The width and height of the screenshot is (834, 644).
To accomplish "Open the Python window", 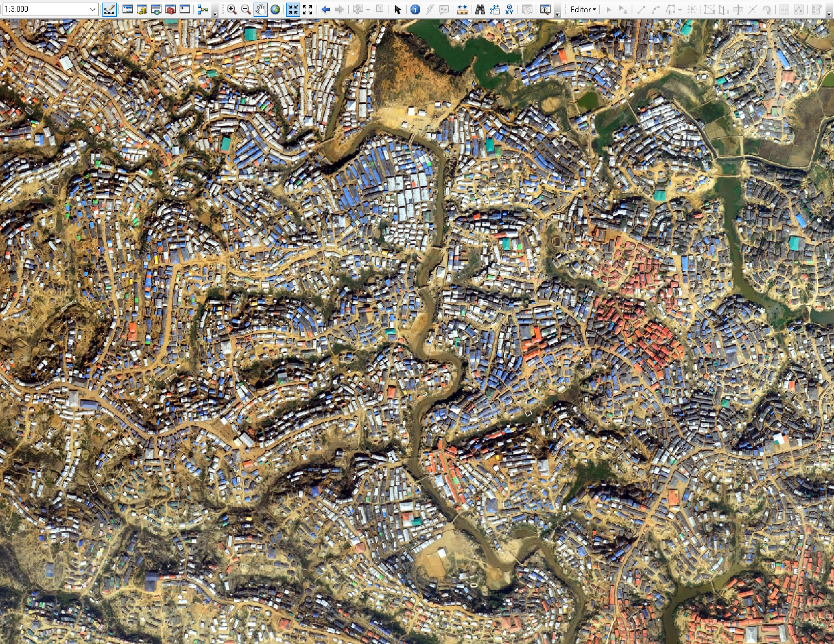I will pos(185,10).
